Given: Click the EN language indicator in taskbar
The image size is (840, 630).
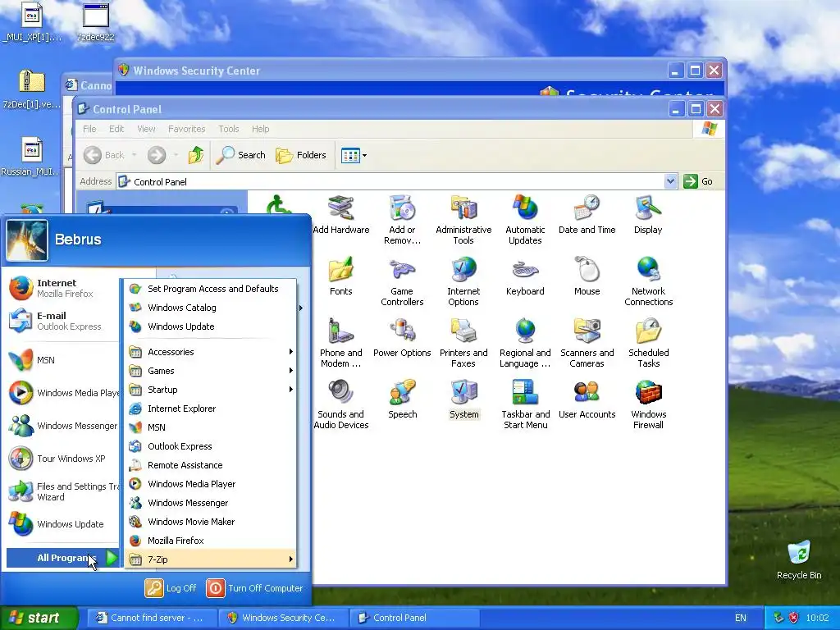Looking at the screenshot, I should pyautogui.click(x=741, y=618).
